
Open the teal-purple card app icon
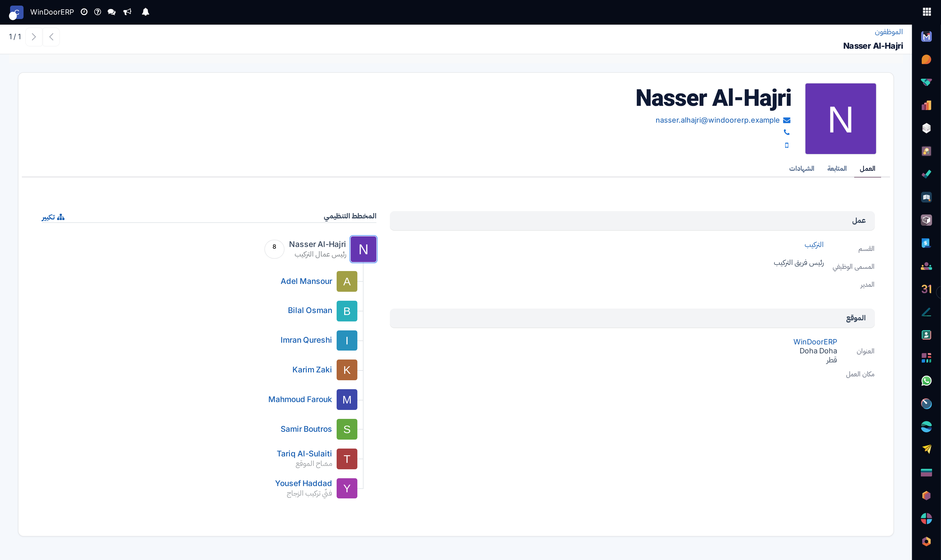pyautogui.click(x=926, y=472)
